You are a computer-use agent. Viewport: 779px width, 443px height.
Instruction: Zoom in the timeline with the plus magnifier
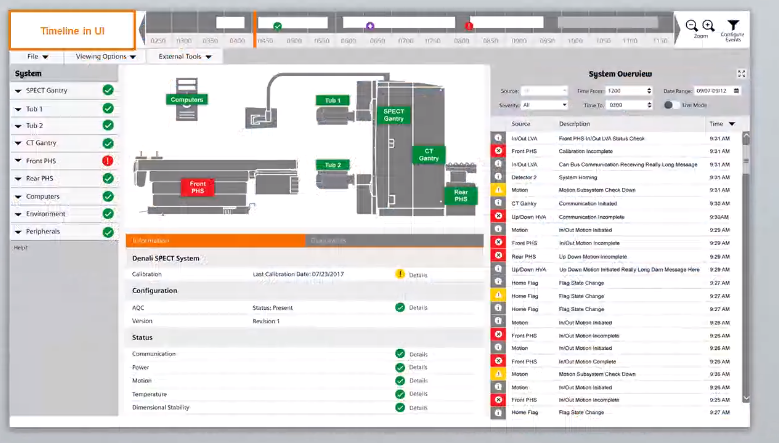(708, 26)
